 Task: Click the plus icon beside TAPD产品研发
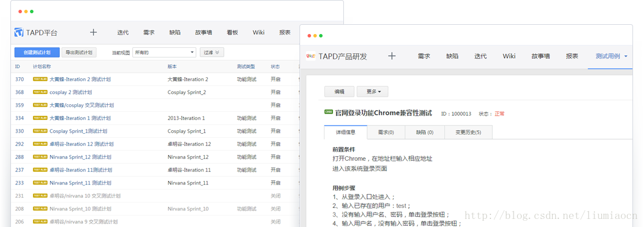pyautogui.click(x=392, y=56)
